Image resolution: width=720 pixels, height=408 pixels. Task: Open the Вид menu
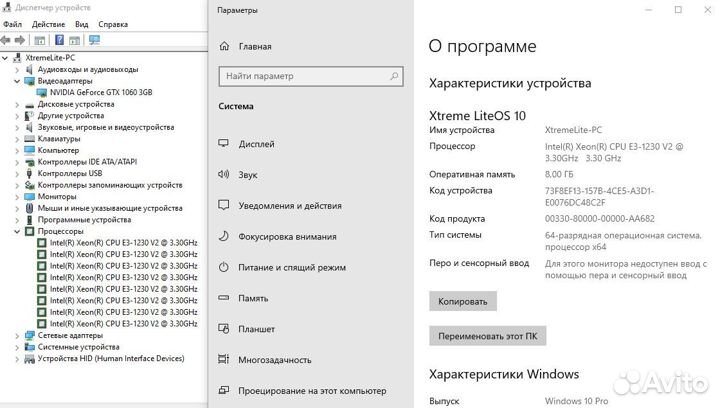tap(81, 24)
